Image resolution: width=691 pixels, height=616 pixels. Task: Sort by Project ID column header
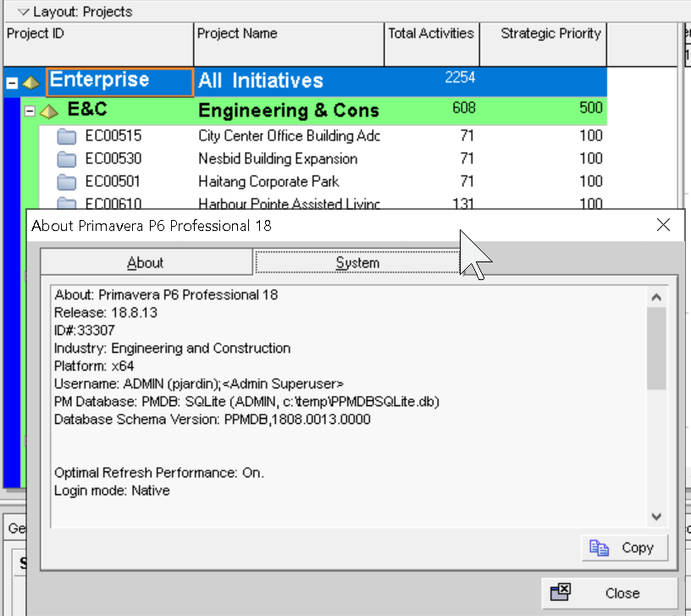(x=97, y=34)
